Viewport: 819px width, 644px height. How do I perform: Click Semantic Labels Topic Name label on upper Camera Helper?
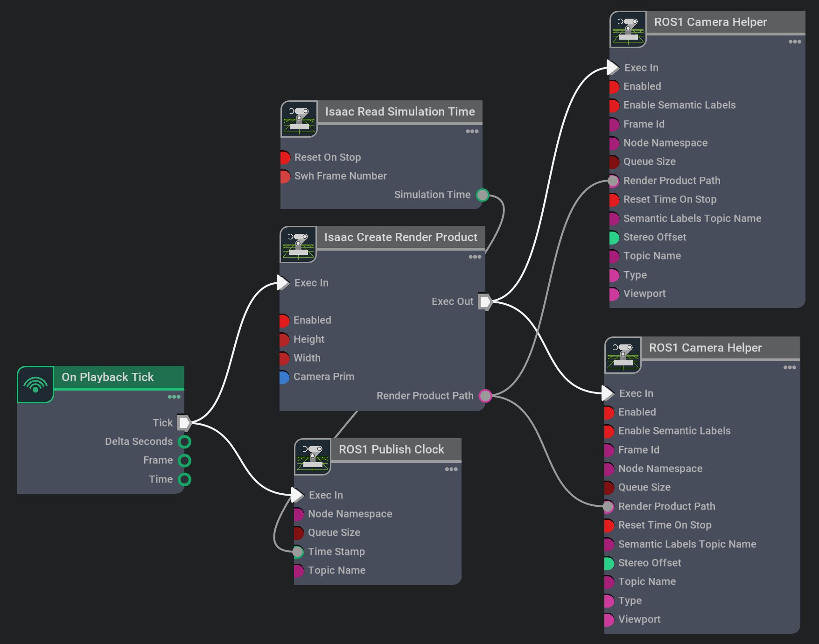tap(692, 218)
